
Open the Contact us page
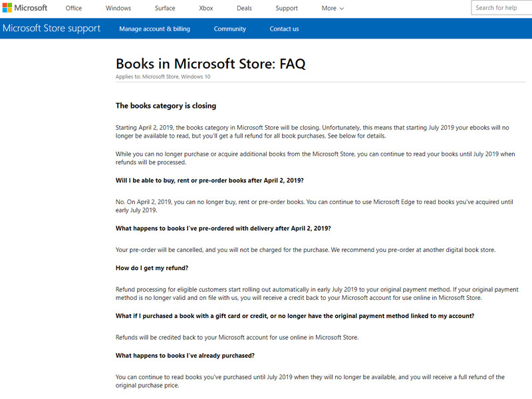click(284, 29)
